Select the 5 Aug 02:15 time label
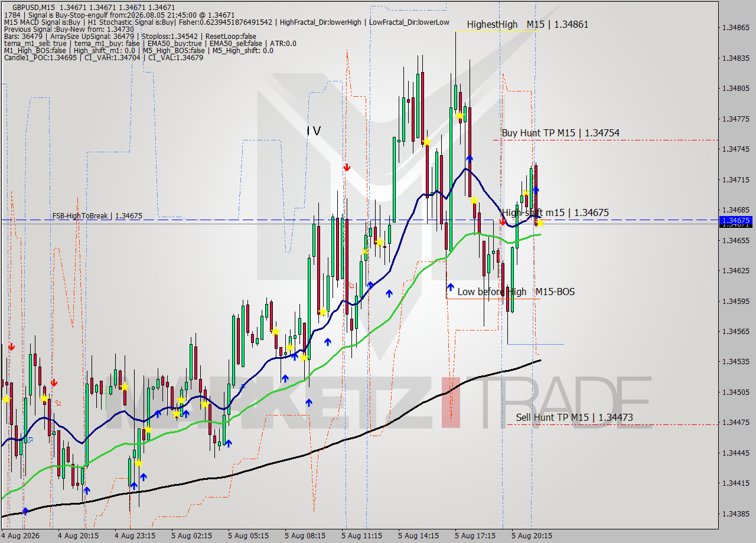756x543 pixels. tap(191, 536)
